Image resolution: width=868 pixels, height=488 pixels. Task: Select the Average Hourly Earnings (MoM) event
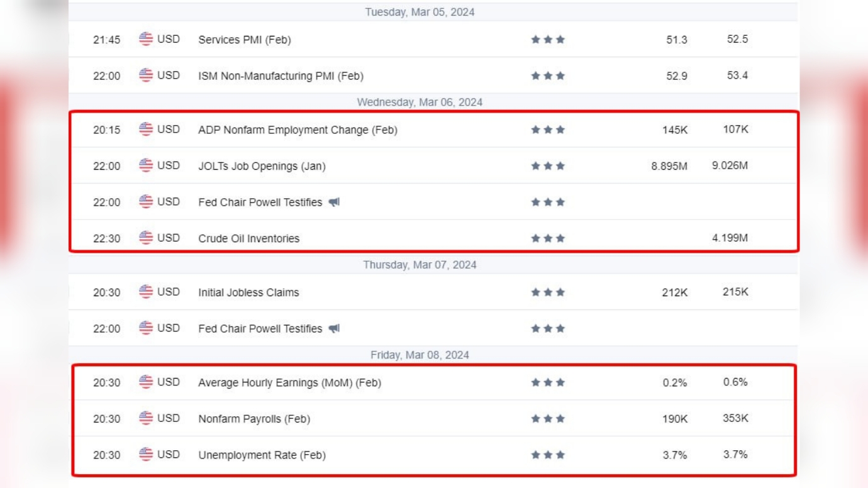tap(289, 383)
